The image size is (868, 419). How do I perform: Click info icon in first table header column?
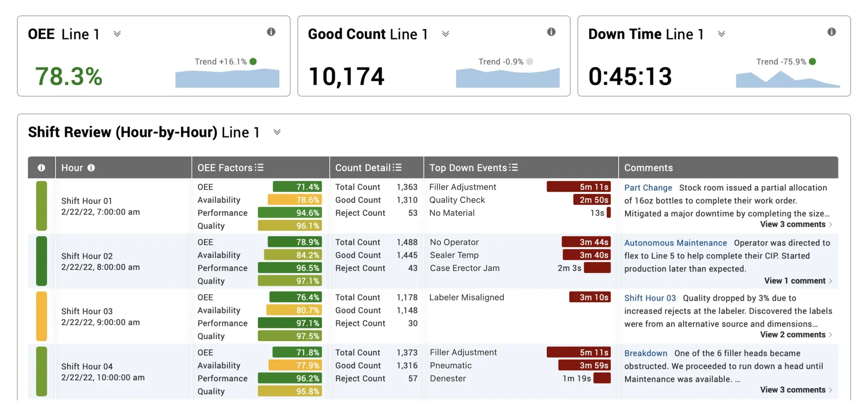(x=41, y=168)
